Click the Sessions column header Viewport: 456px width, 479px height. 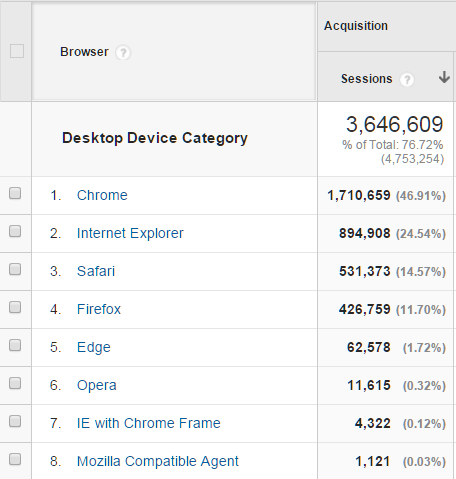[x=366, y=79]
